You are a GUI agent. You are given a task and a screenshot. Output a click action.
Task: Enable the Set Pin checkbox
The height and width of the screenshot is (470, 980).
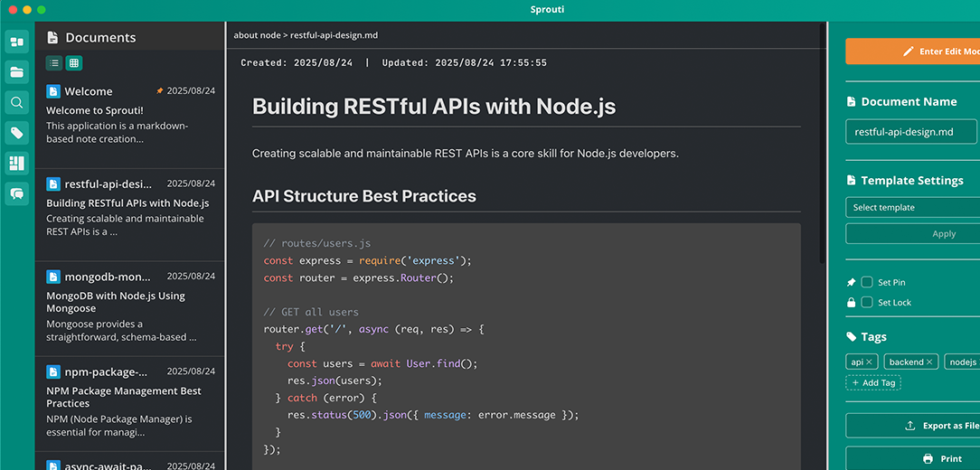867,283
